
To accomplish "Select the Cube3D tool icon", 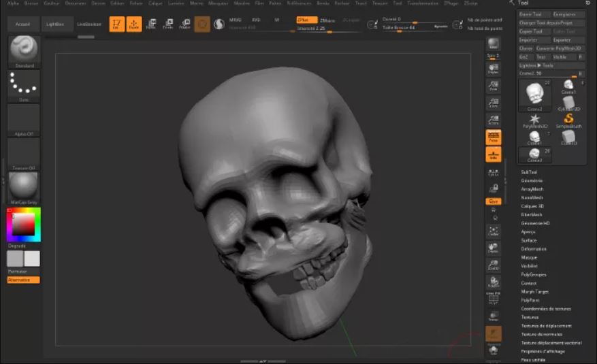I will 568,137.
